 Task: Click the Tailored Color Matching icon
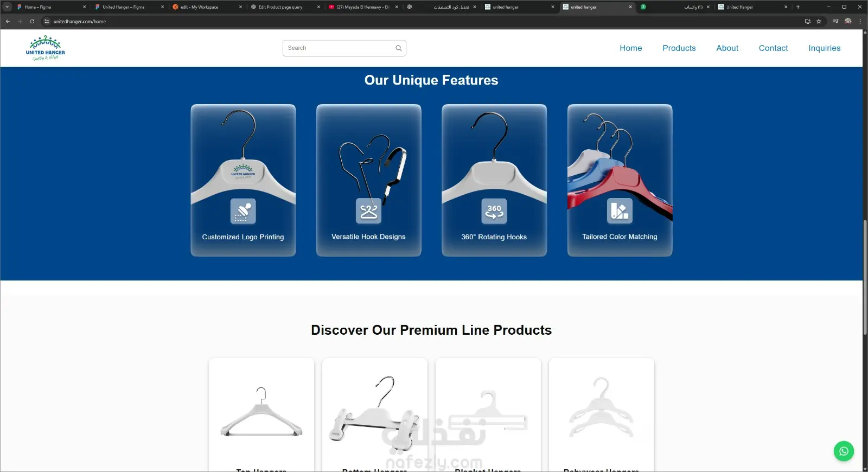pos(620,211)
